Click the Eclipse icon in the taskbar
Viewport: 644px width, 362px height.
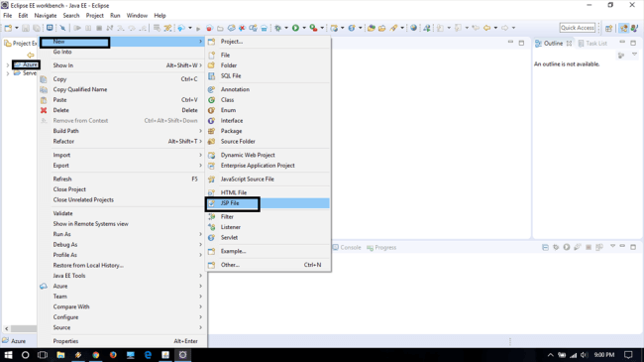coord(182,355)
